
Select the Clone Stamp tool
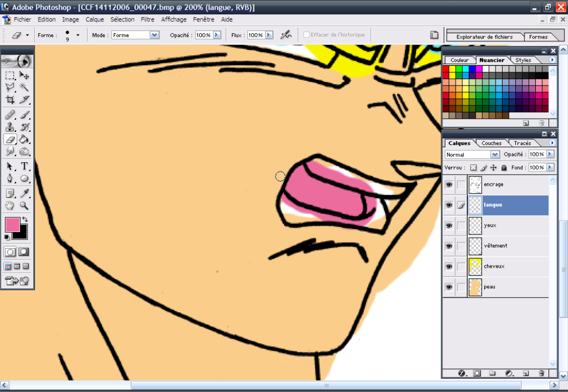coord(10,127)
